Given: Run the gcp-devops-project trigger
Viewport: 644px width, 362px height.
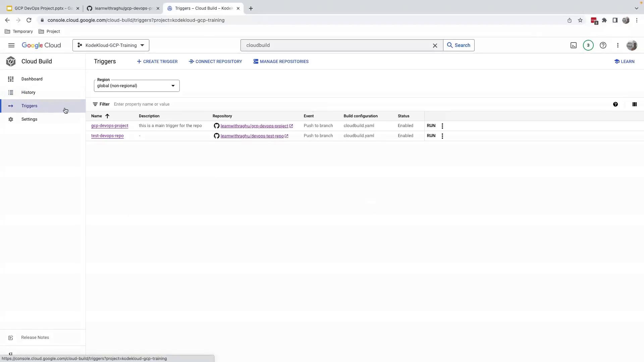Looking at the screenshot, I should (x=431, y=126).
